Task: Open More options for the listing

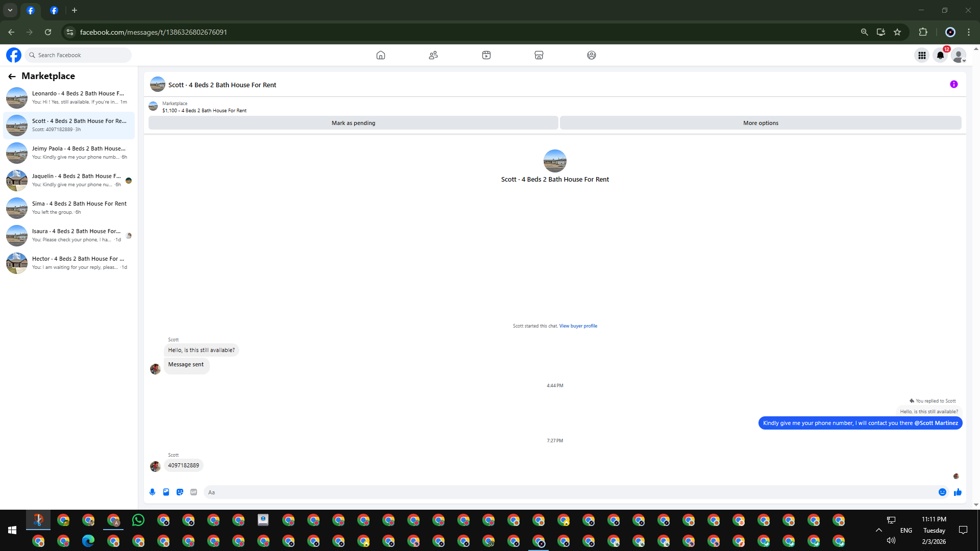Action: [760, 123]
